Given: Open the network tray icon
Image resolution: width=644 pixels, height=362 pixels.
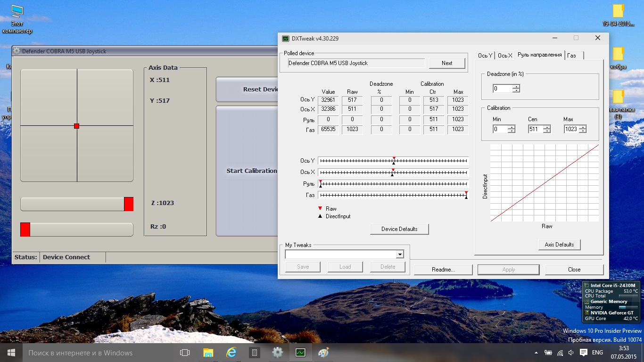Looking at the screenshot, I should (x=560, y=353).
